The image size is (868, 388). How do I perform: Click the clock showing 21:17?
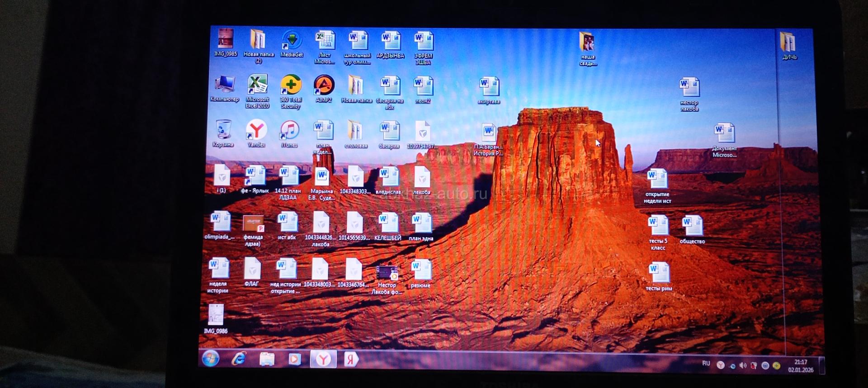[x=801, y=366]
